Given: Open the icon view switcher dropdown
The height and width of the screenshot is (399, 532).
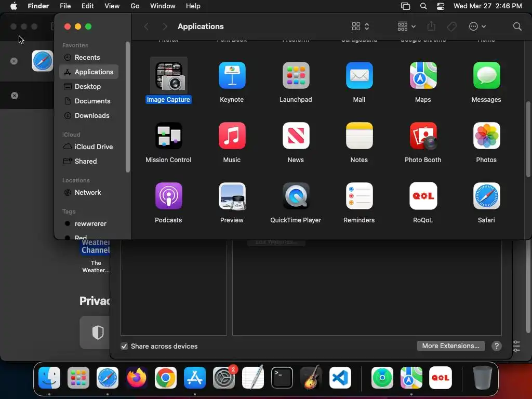Looking at the screenshot, I should pyautogui.click(x=361, y=26).
